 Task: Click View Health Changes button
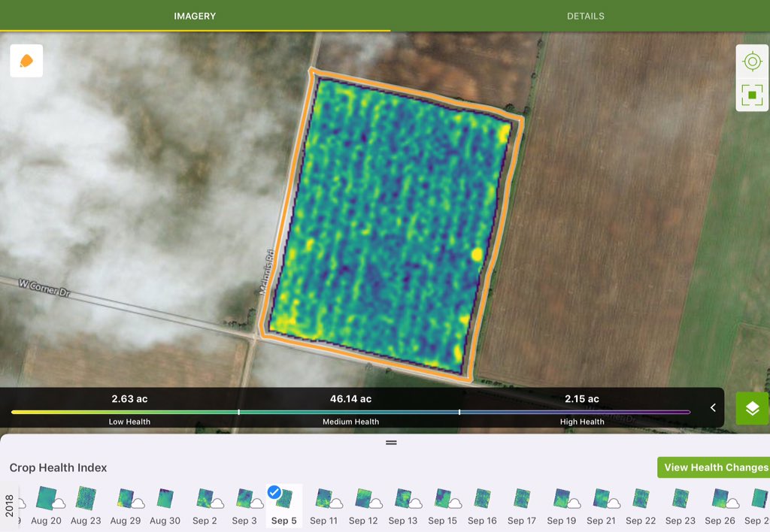click(x=714, y=467)
